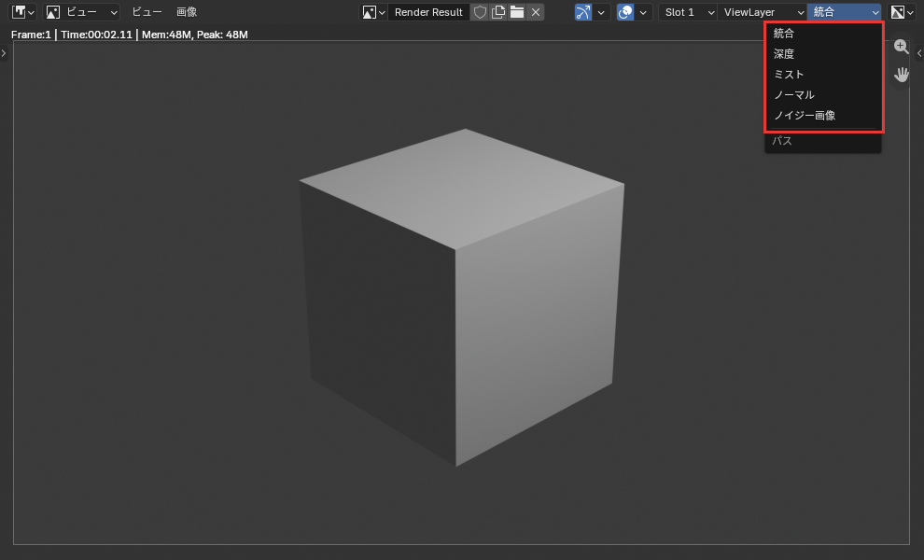
Task: Click the Render Result image name field
Action: (428, 12)
